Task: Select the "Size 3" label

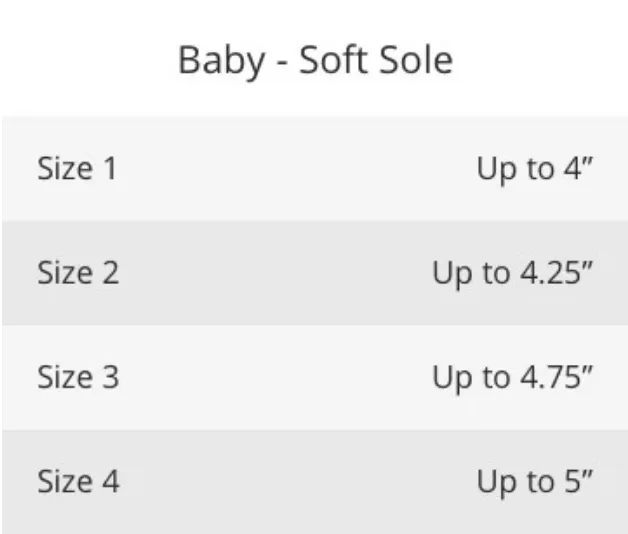Action: pyautogui.click(x=78, y=377)
